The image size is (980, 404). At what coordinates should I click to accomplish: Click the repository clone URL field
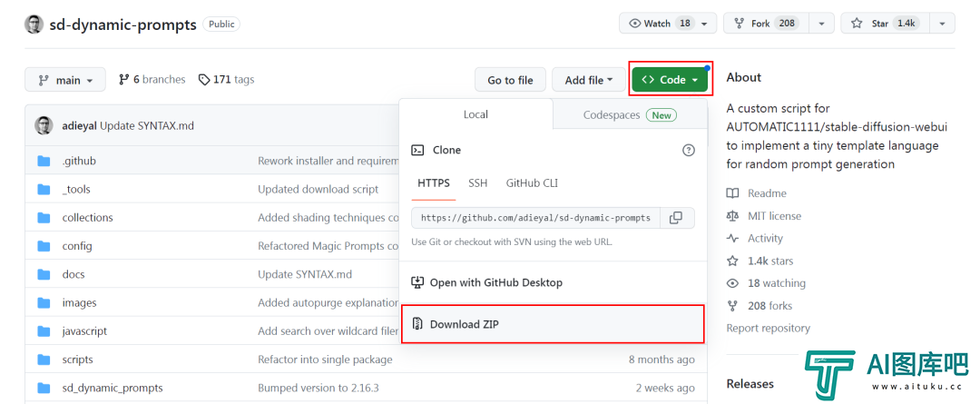tap(535, 218)
